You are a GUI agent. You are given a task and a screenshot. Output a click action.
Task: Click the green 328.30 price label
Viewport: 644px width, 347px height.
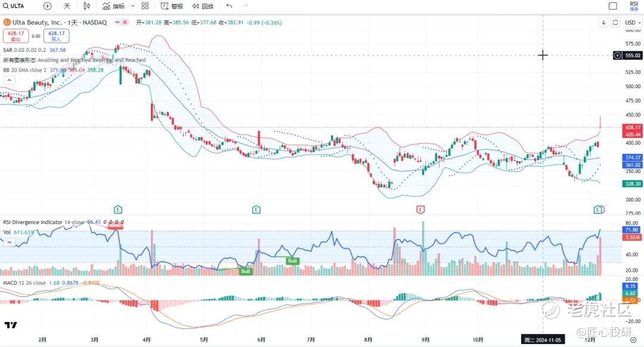(x=633, y=184)
